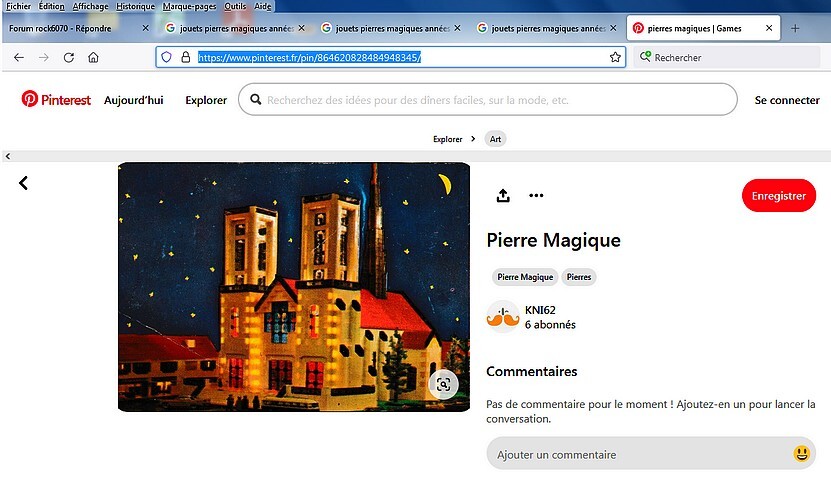Open the KNI62 profile name
831x485 pixels.
540,310
